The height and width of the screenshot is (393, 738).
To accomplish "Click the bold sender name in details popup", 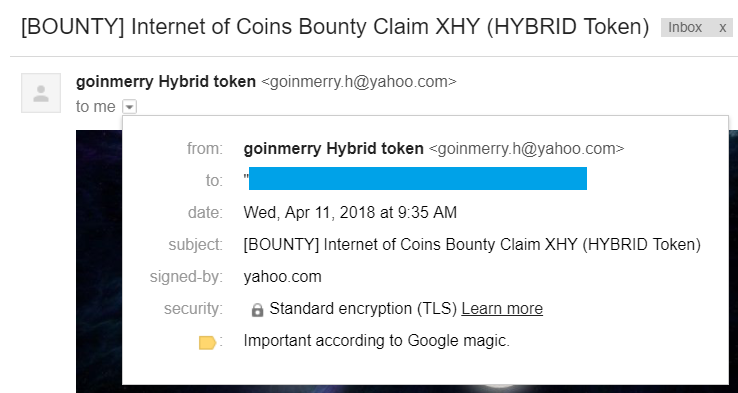I will (x=333, y=149).
